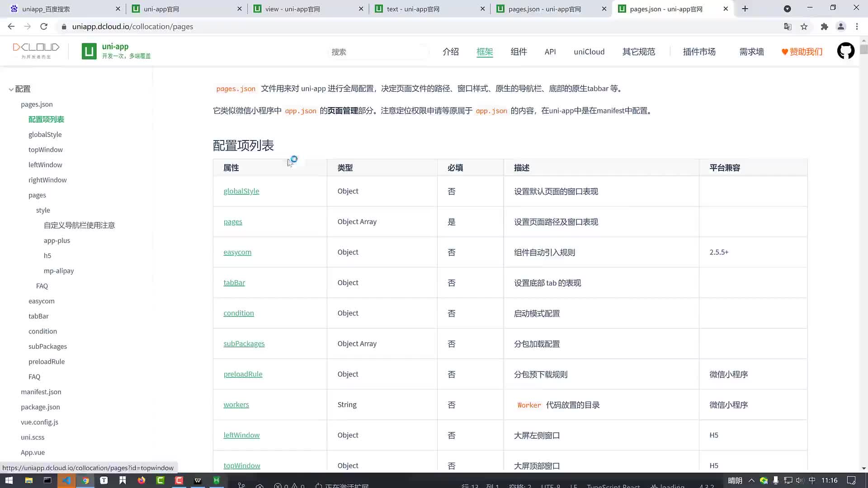Open Windows Start menu
The image size is (868, 488).
pyautogui.click(x=9, y=480)
